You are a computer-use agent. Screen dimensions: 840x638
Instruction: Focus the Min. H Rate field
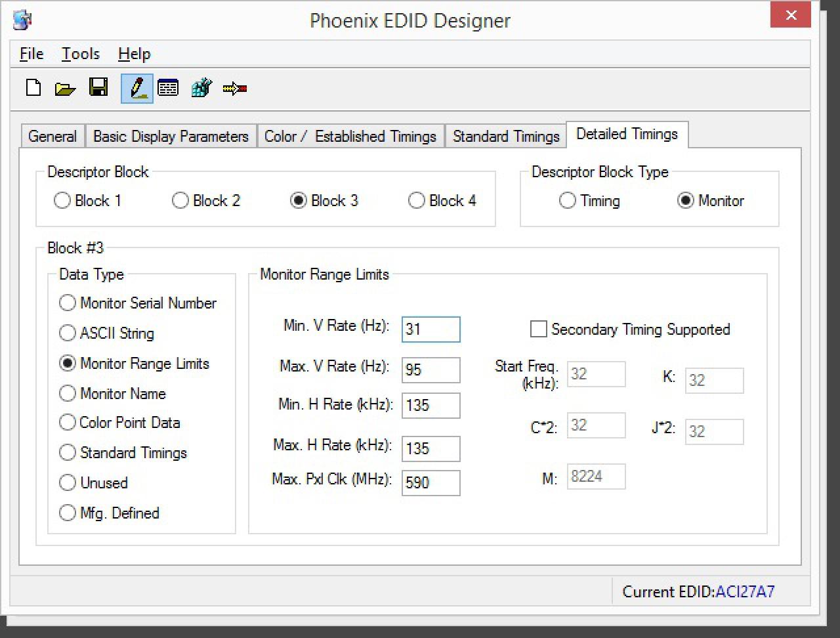pyautogui.click(x=430, y=405)
